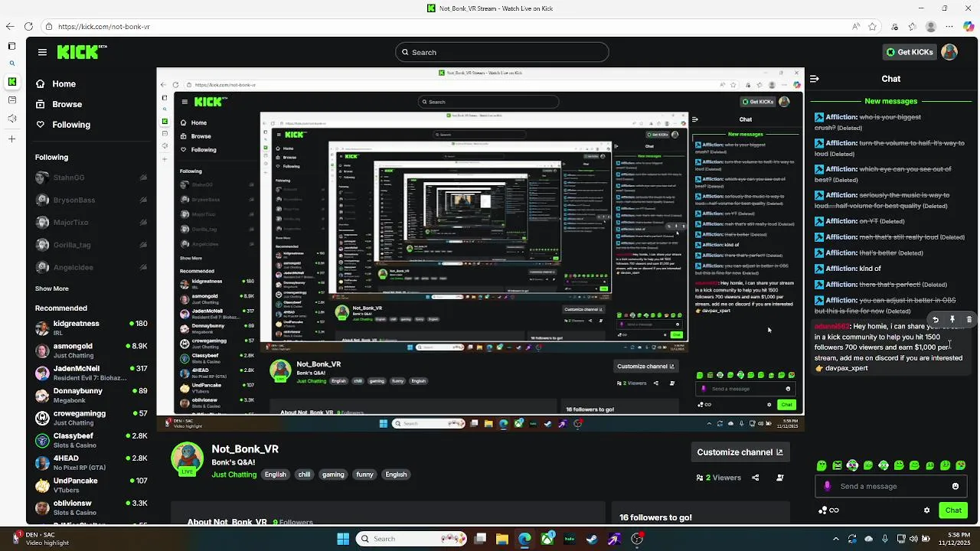Click the icon right of share icon
Image resolution: width=980 pixels, height=551 pixels.
(780, 478)
